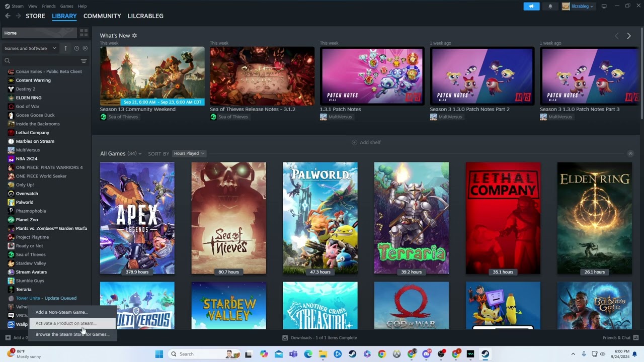Click Add shelf
644x362 pixels.
click(x=366, y=142)
